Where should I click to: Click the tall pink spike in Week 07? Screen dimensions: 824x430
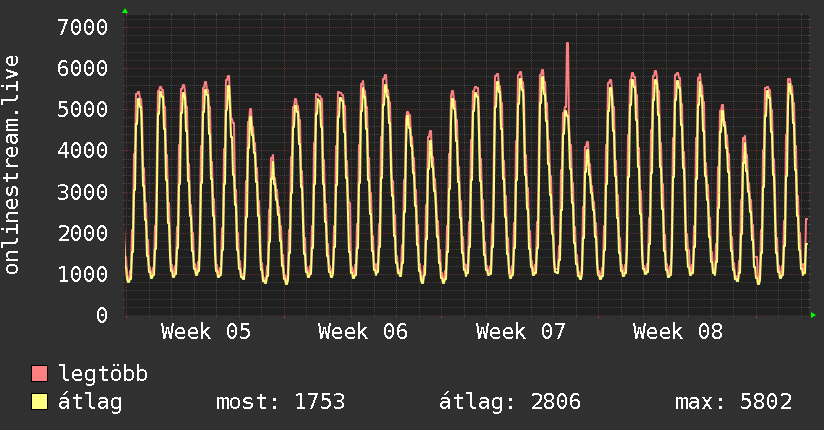click(567, 74)
